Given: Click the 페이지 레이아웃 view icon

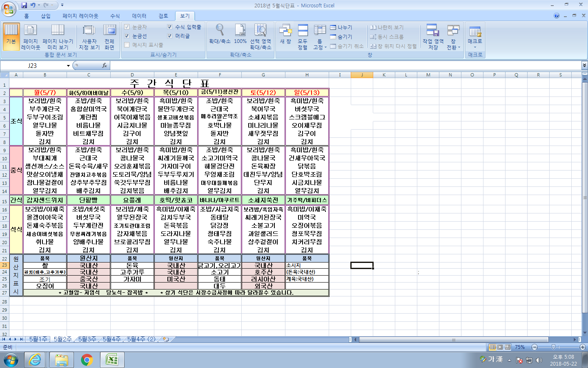Looking at the screenshot, I should pos(31,36).
